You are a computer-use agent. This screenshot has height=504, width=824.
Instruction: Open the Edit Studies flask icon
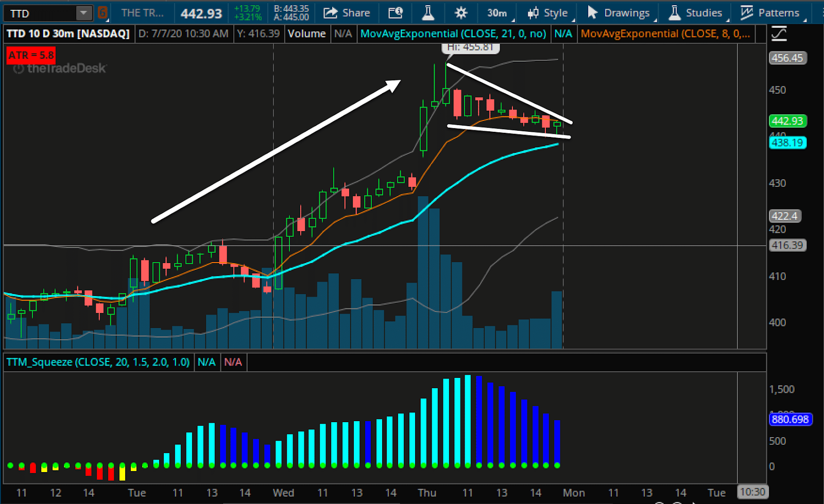point(428,13)
